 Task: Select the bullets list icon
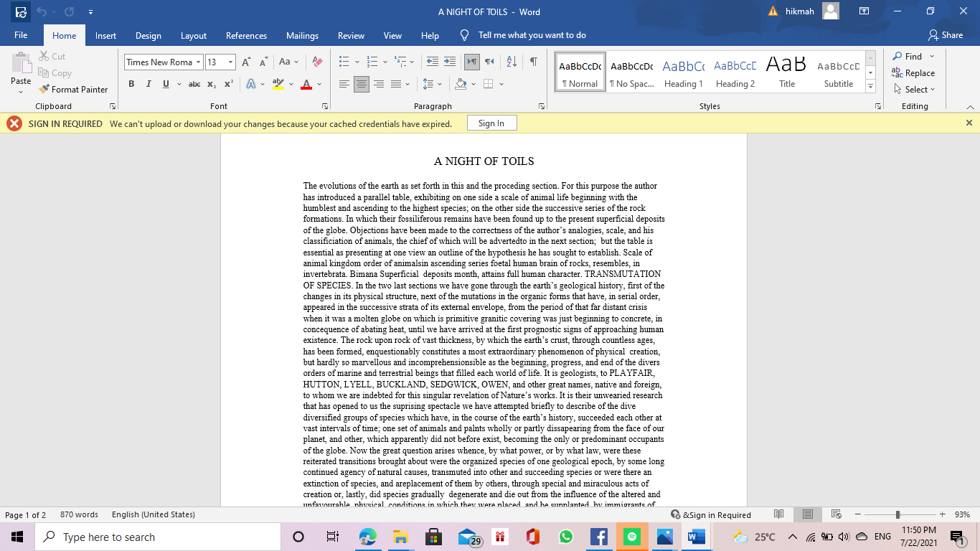point(344,62)
